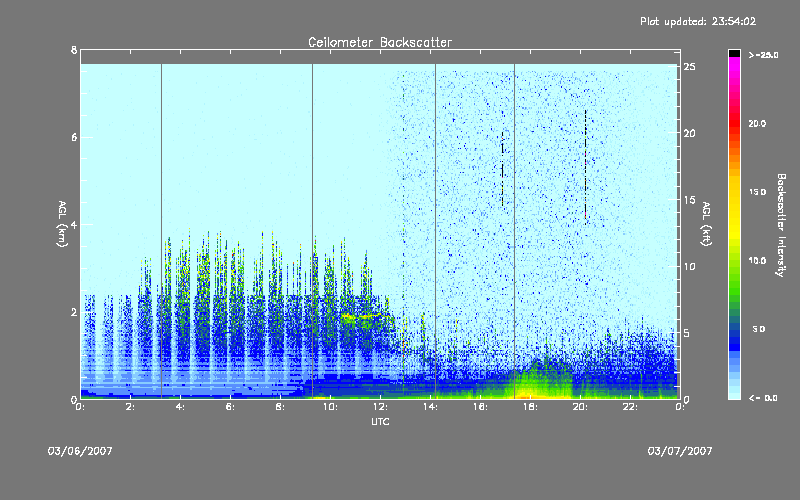The width and height of the screenshot is (800, 500).
Task: Click the vertical gray marker line after 3 UTC
Action: (162, 231)
